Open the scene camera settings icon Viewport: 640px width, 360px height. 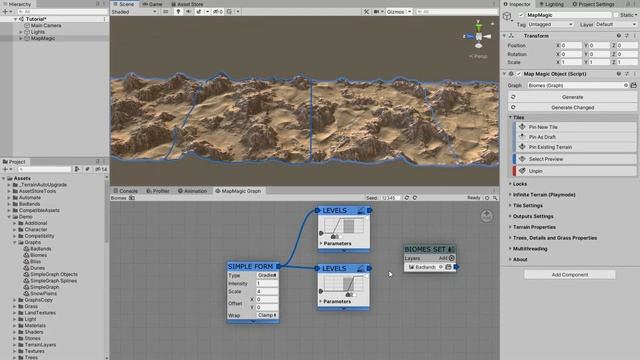pos(376,12)
